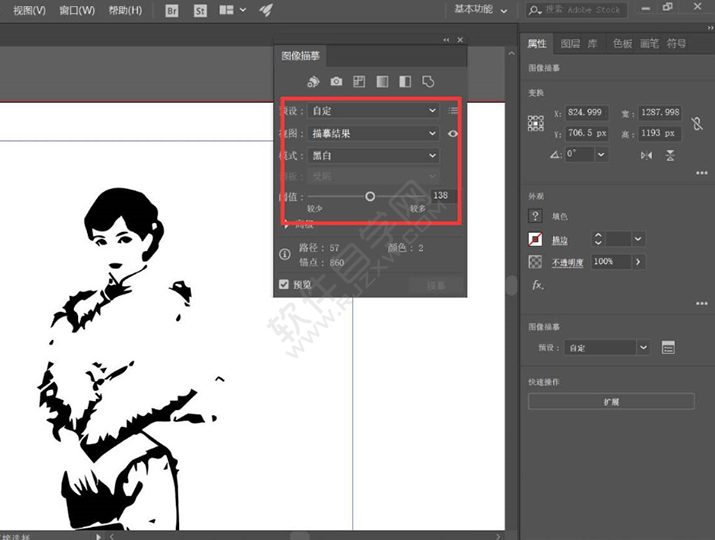Open the Mode dropdown set to black and white
This screenshot has height=540, width=715.
(x=373, y=156)
